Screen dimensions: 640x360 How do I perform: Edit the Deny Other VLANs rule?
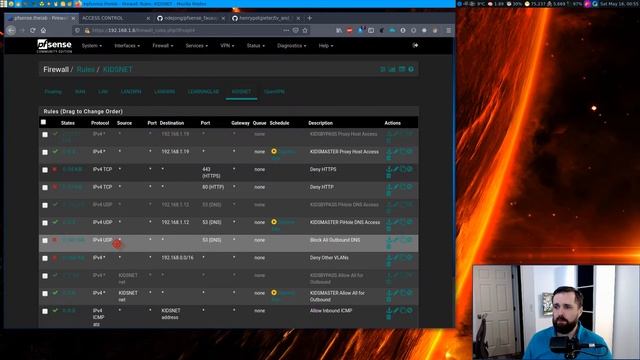(396, 258)
